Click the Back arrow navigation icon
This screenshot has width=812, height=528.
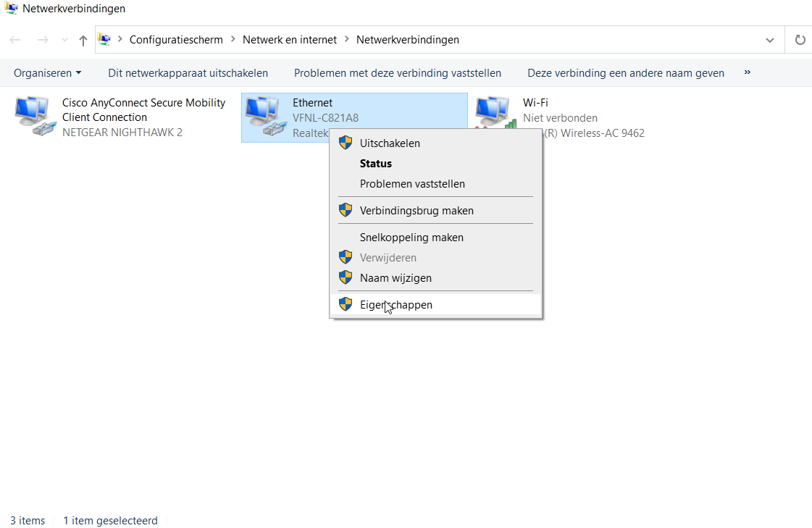[16, 41]
